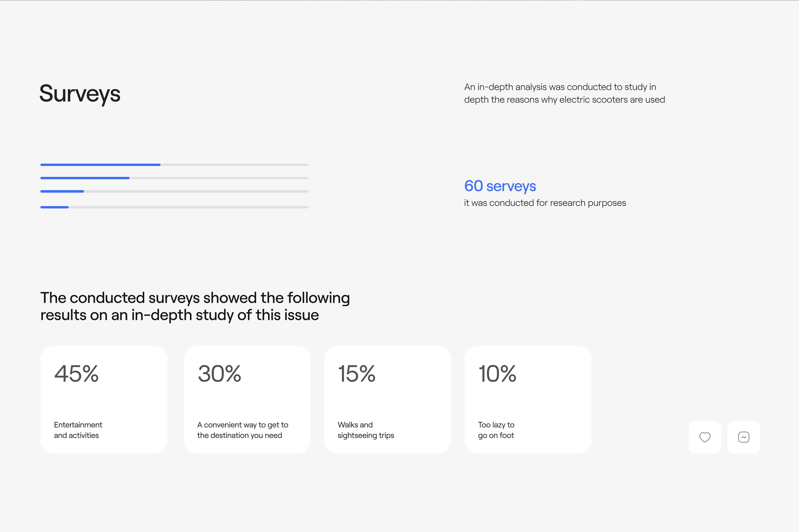Select the 30% statistic number
The image size is (799, 532).
(219, 374)
